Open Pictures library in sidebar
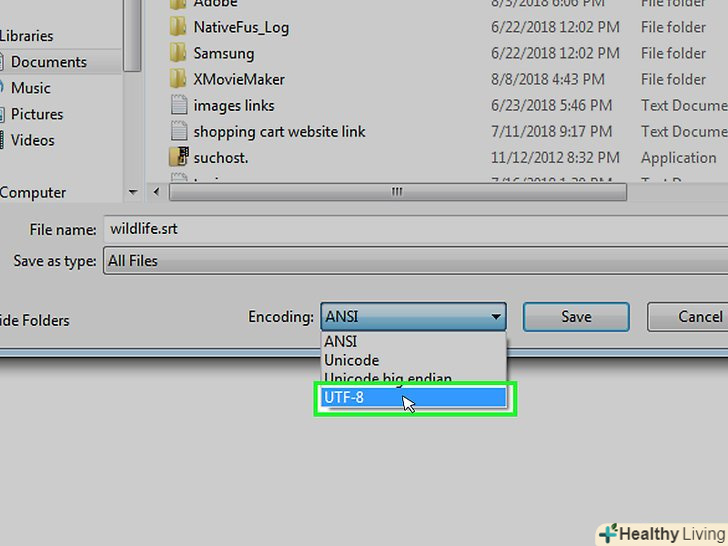 (37, 114)
